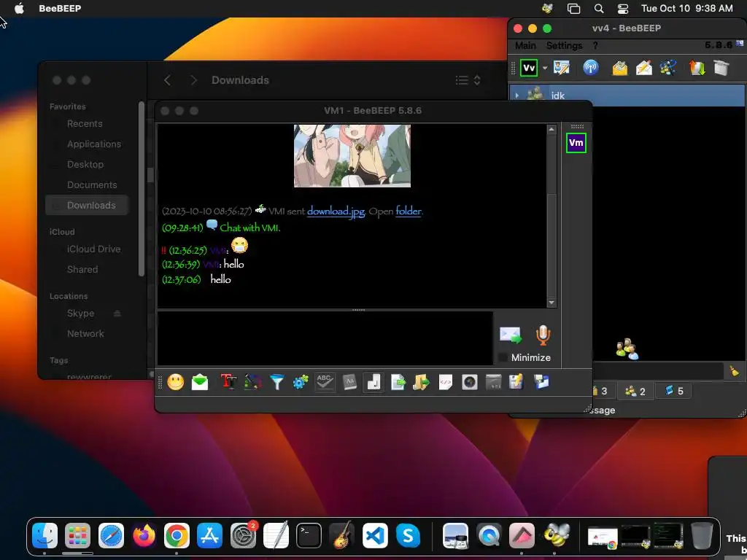This screenshot has height=560, width=747.
Task: Open Downloads in Finder sidebar
Action: pyautogui.click(x=87, y=205)
